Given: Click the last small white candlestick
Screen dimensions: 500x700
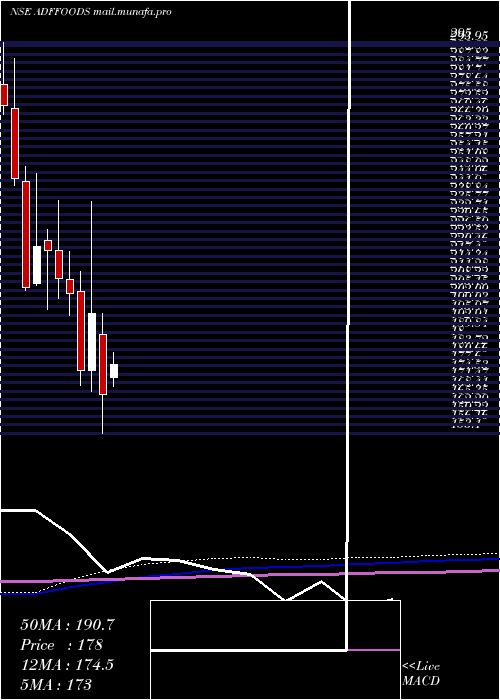Looking at the screenshot, I should (x=114, y=371).
